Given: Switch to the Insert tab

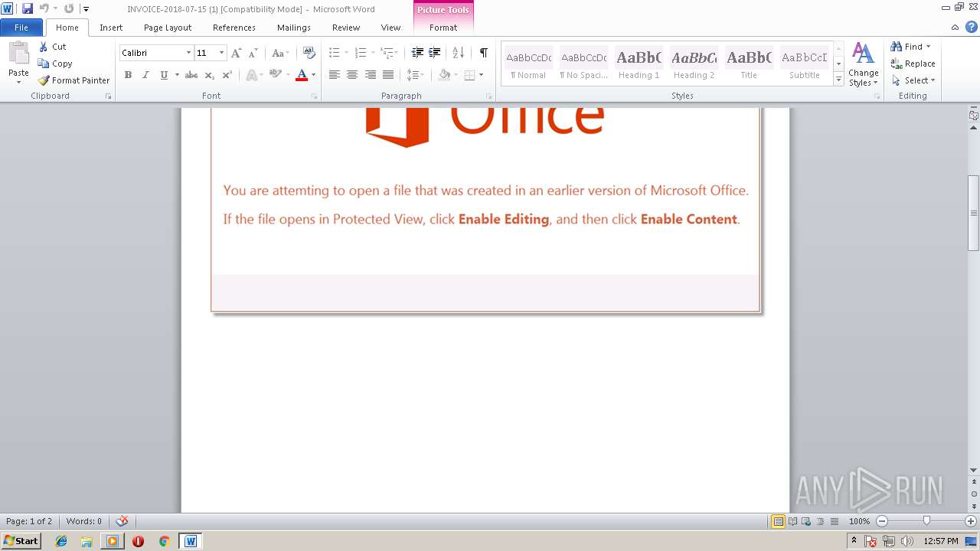Looking at the screenshot, I should point(111,28).
